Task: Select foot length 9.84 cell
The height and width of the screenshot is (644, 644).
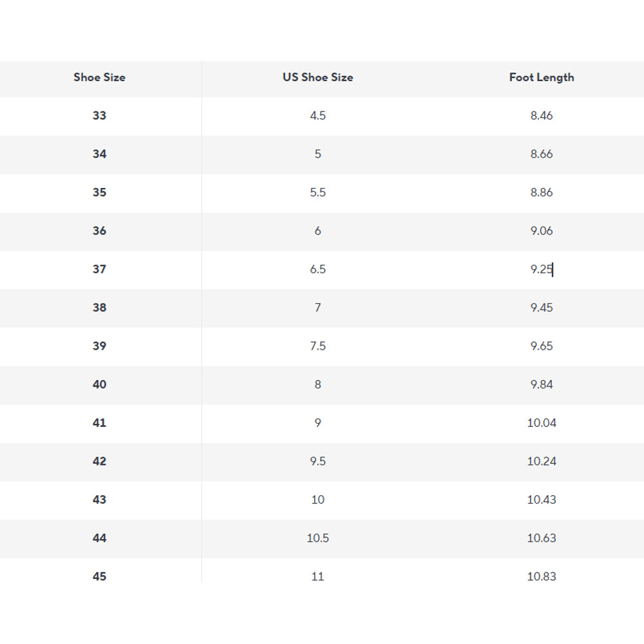Action: [541, 384]
